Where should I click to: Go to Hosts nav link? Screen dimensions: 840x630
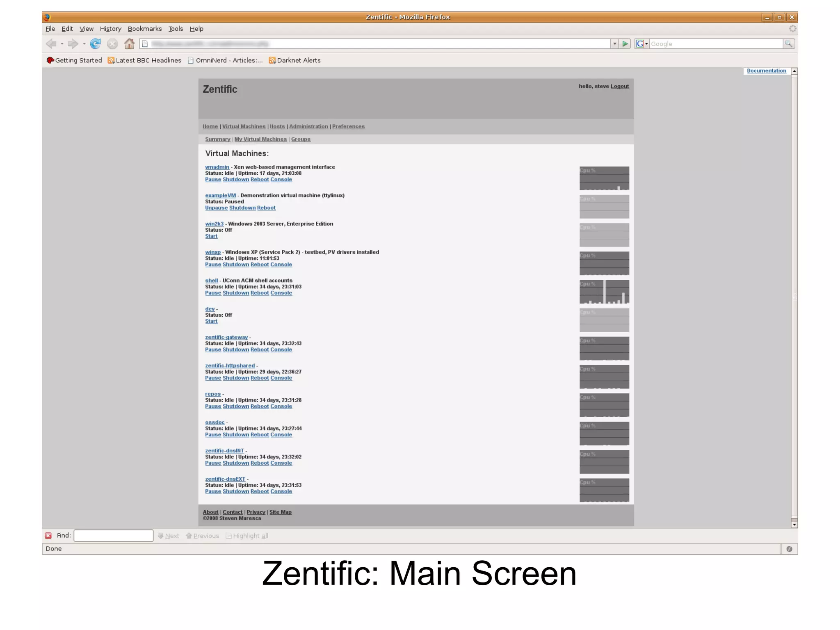coord(277,126)
